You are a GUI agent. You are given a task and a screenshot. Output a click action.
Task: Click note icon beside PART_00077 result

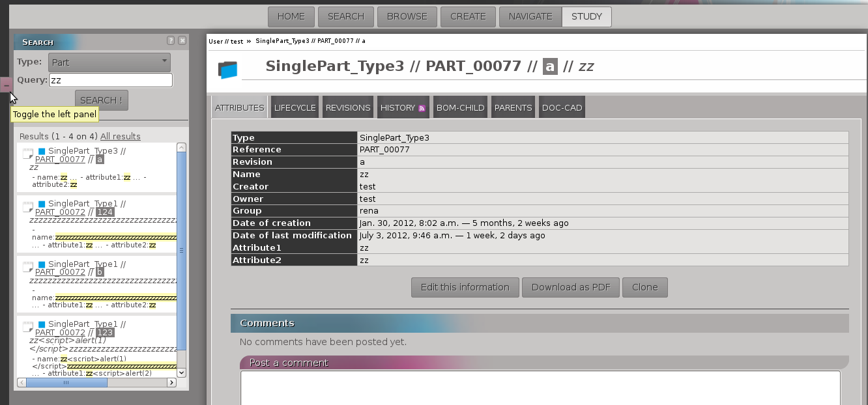(x=27, y=154)
